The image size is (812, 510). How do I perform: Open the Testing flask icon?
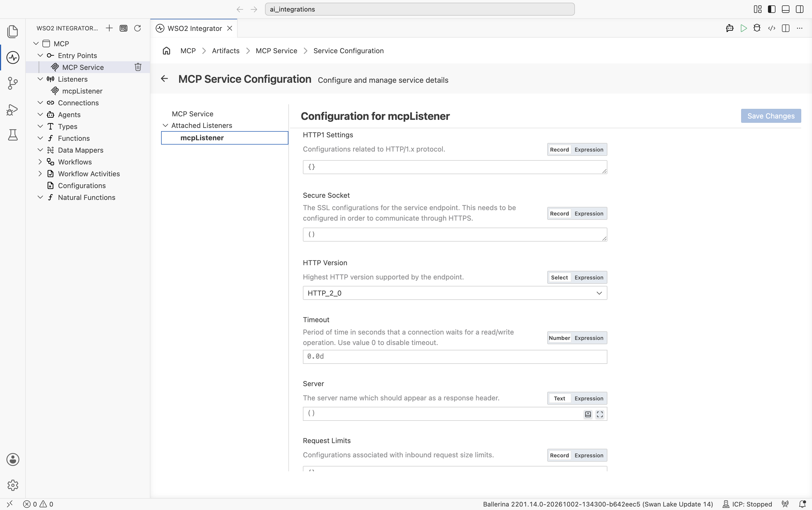[12, 135]
